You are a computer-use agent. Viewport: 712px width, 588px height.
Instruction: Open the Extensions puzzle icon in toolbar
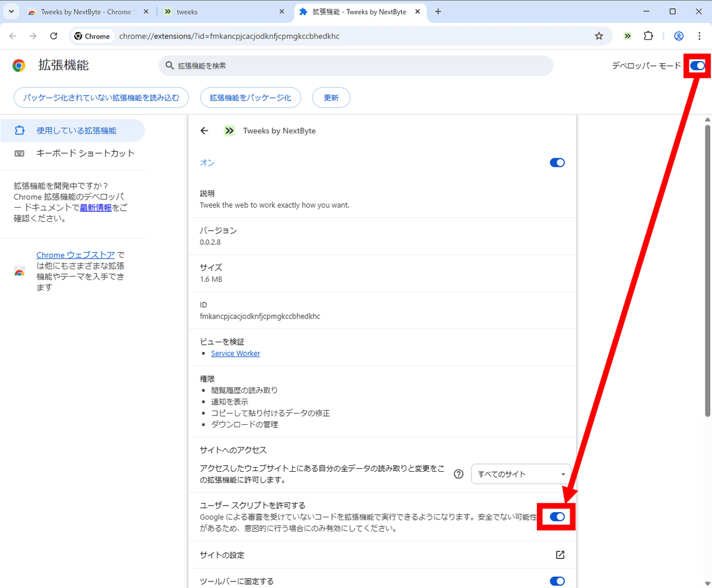coord(649,36)
